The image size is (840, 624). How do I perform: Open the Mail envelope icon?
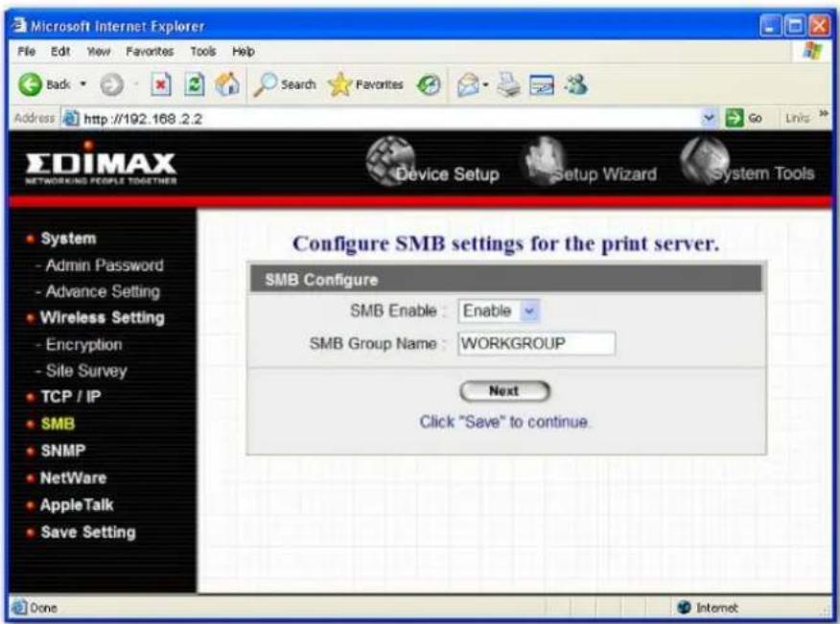click(468, 84)
